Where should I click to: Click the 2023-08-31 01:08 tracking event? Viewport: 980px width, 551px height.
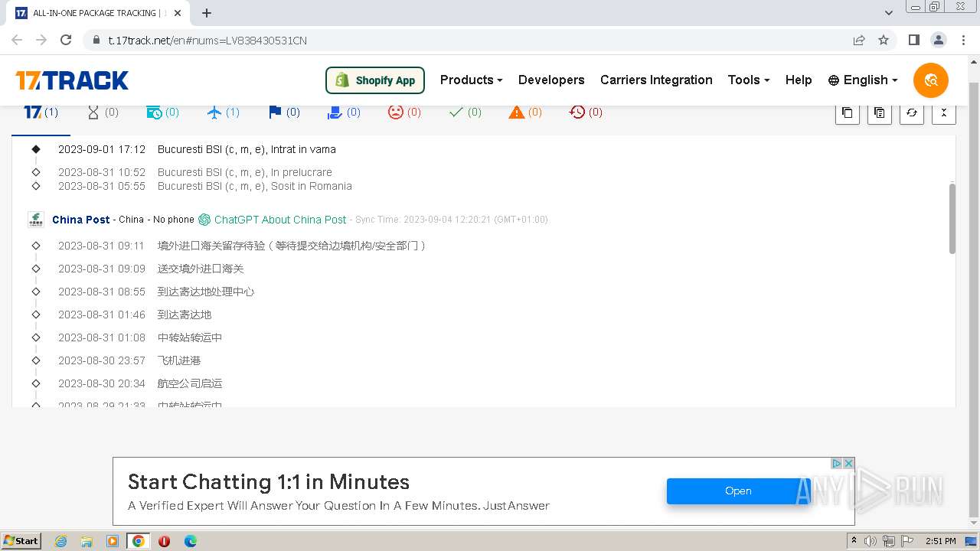(140, 337)
